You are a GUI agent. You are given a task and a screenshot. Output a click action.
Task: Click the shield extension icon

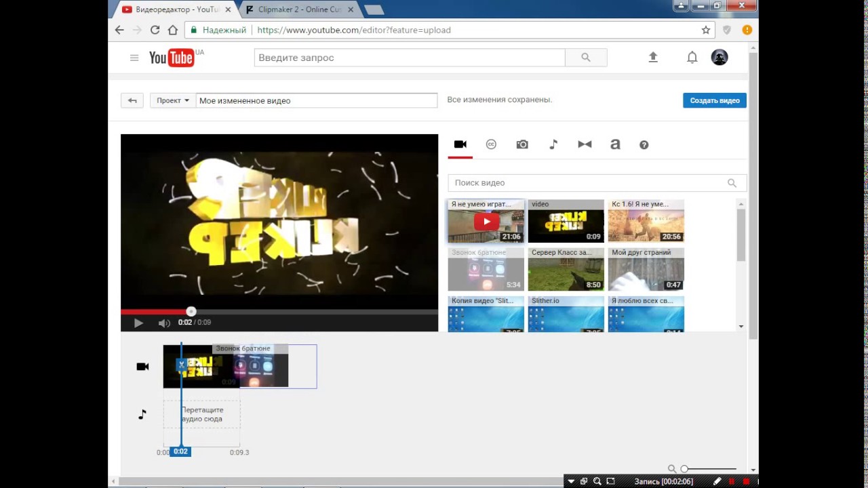[x=727, y=30]
